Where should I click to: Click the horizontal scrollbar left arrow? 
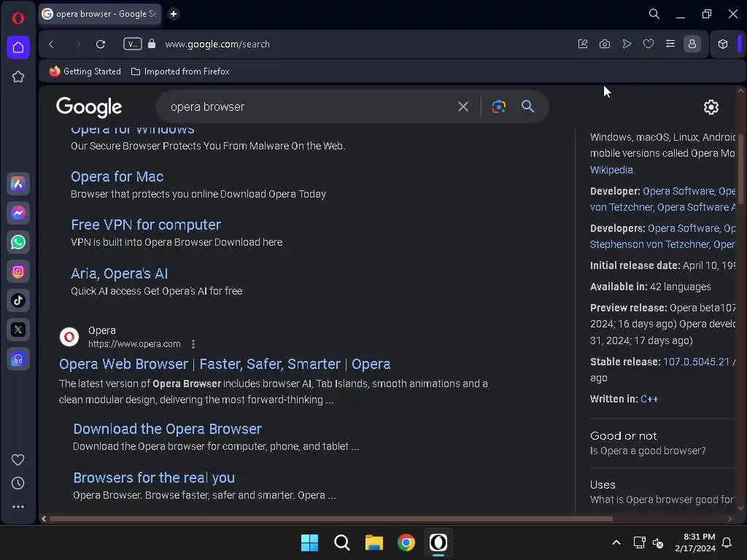point(44,518)
